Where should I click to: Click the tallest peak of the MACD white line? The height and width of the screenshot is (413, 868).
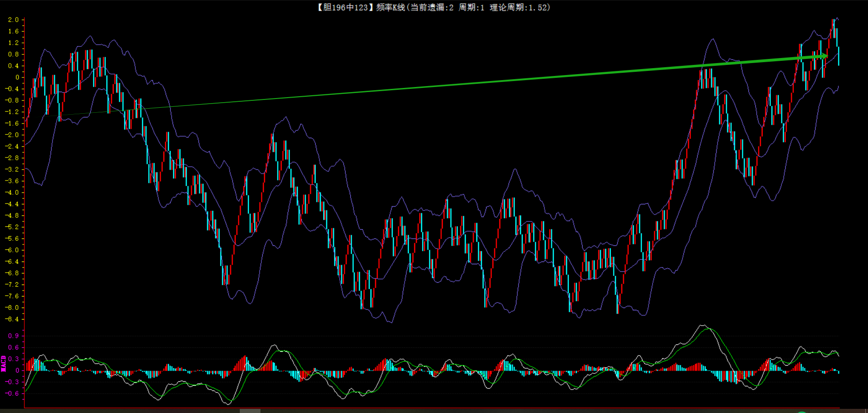point(702,326)
